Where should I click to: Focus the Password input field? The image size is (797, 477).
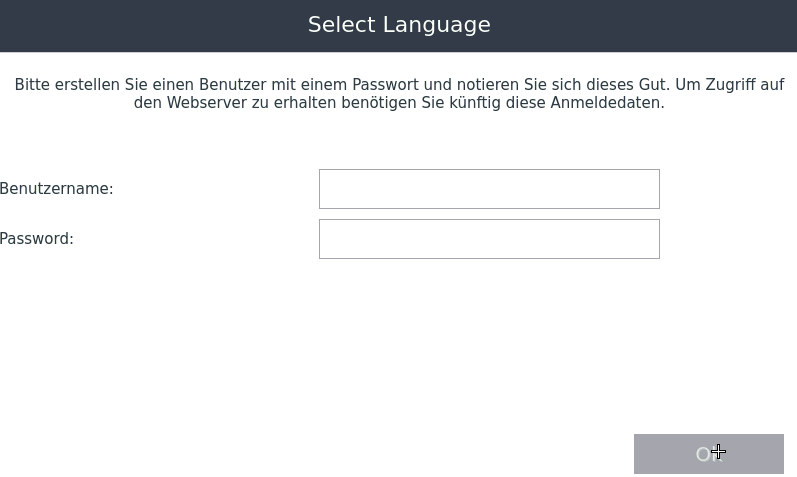click(x=489, y=239)
